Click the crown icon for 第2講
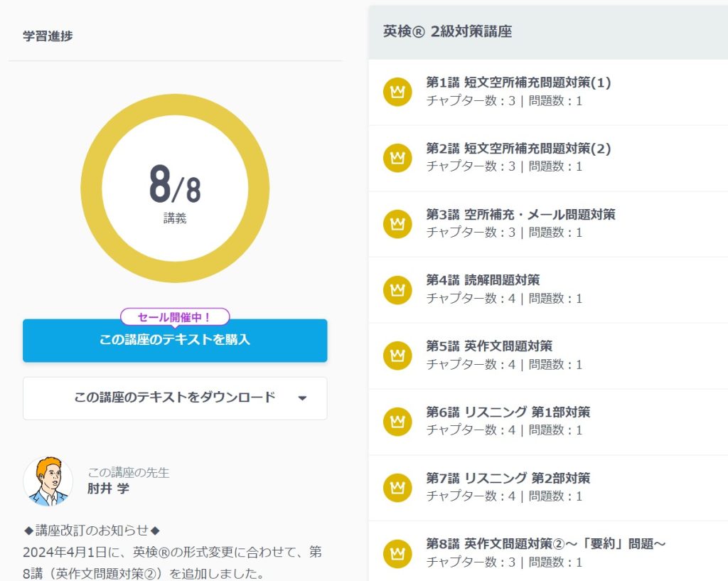The width and height of the screenshot is (728, 581). [397, 158]
